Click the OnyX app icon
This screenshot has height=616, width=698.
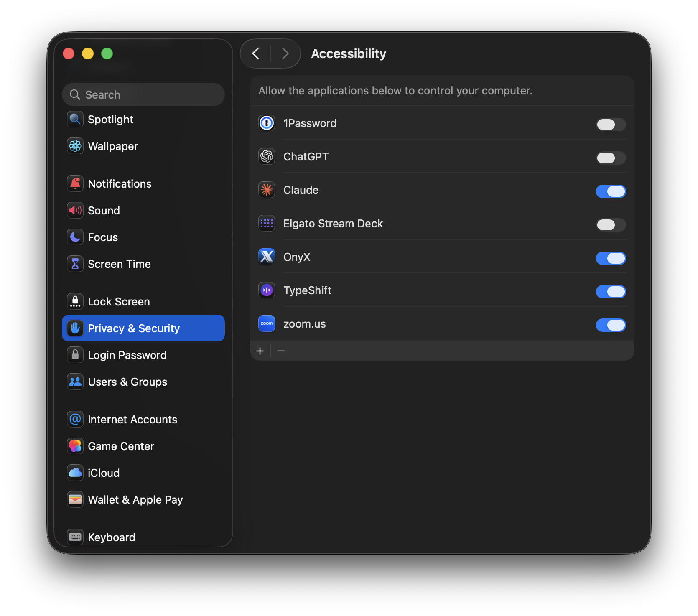click(266, 257)
